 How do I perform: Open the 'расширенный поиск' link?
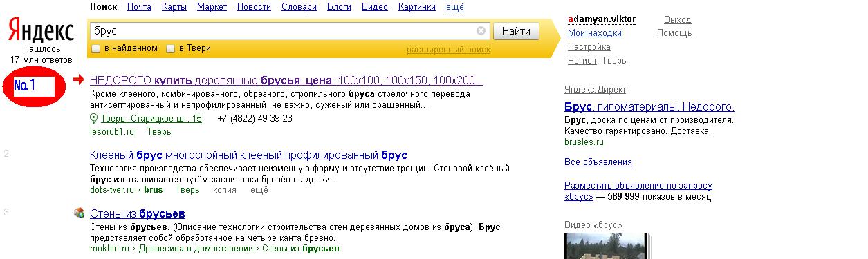coord(448,50)
